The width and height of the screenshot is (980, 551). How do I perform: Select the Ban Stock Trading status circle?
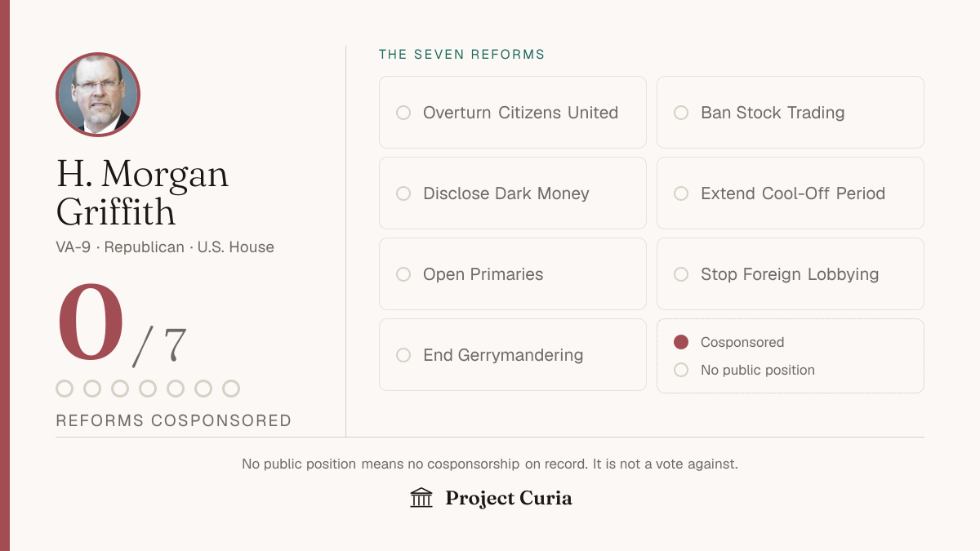point(681,113)
